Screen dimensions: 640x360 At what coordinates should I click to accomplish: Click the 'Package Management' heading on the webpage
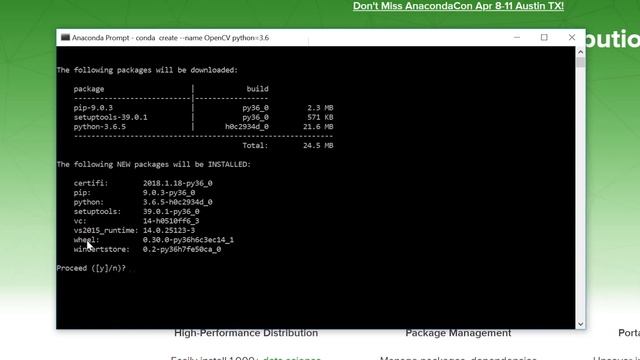(x=458, y=333)
